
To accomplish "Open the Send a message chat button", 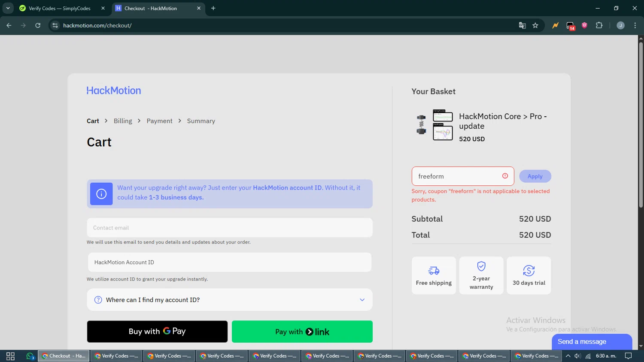I will 592,342.
